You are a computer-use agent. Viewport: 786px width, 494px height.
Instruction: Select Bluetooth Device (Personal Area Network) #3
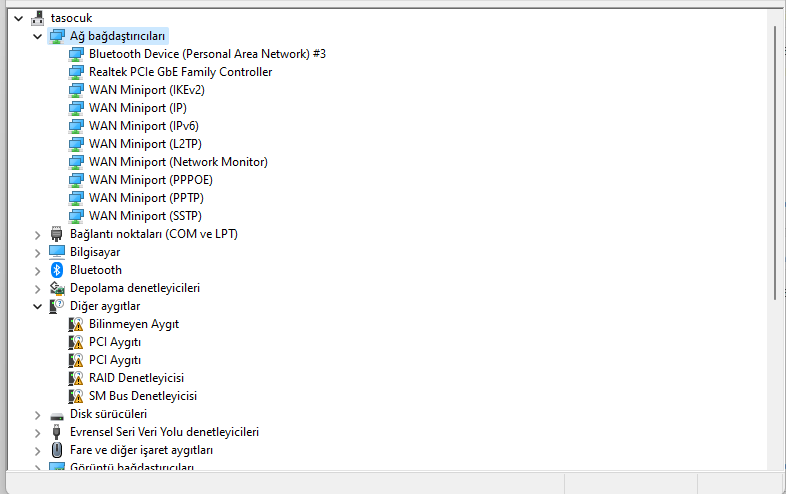pos(207,54)
